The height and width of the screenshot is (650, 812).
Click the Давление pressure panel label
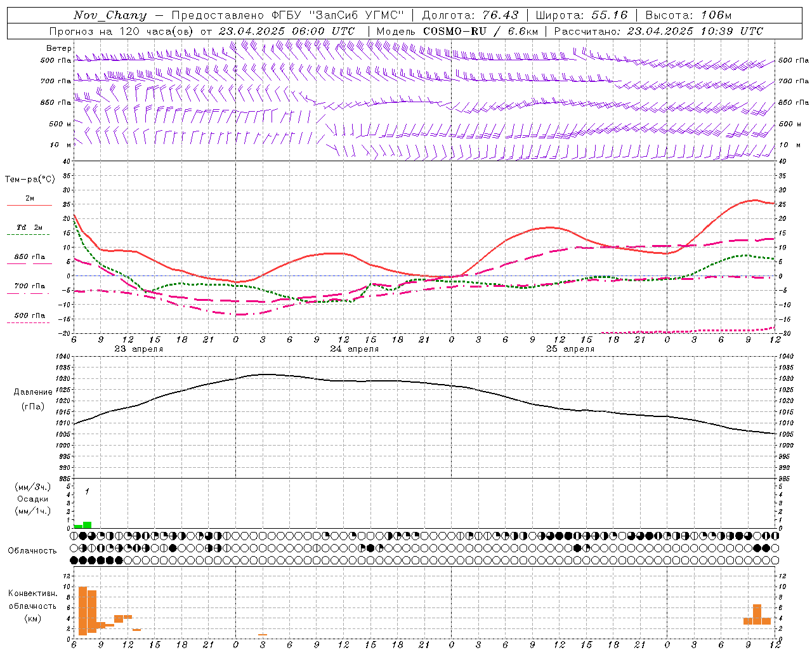pyautogui.click(x=33, y=392)
